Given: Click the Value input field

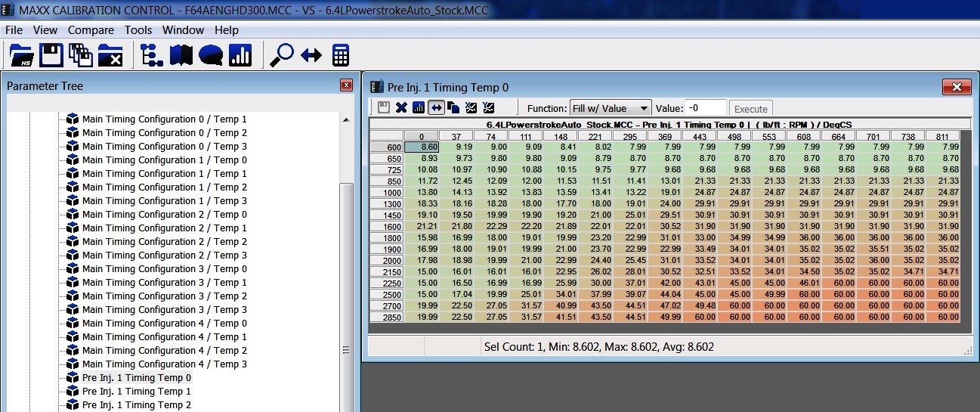Looking at the screenshot, I should (x=706, y=108).
